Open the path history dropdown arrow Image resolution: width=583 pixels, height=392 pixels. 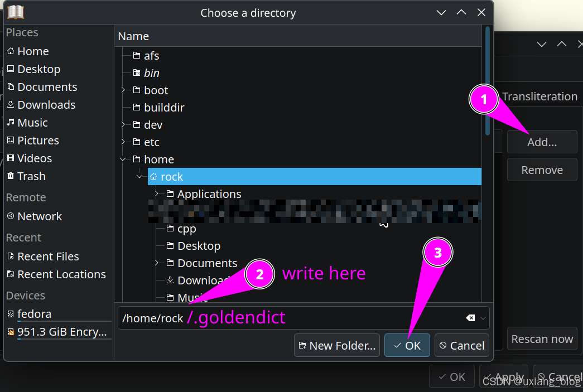(x=483, y=318)
